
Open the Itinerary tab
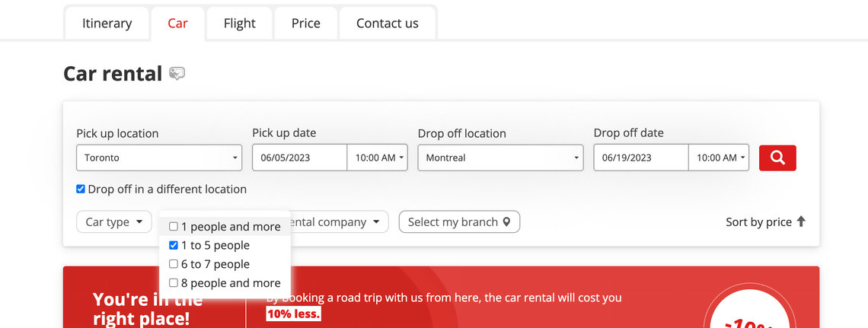(107, 24)
